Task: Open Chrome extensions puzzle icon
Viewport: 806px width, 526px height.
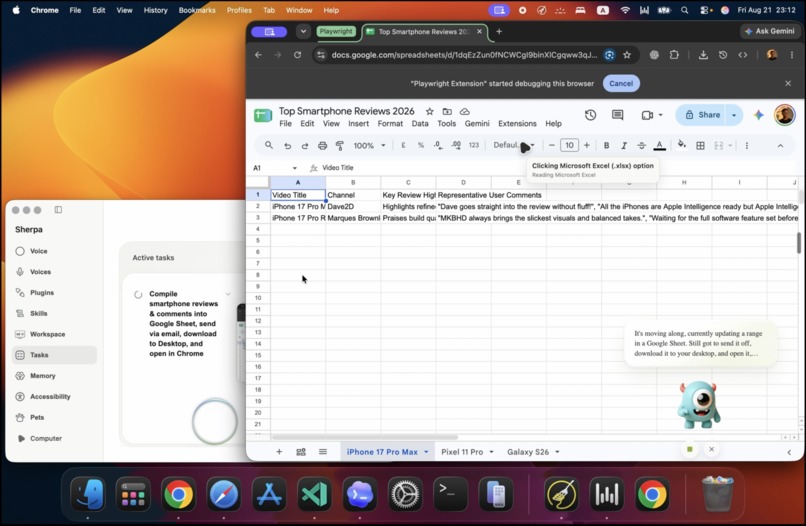Action: click(x=674, y=55)
